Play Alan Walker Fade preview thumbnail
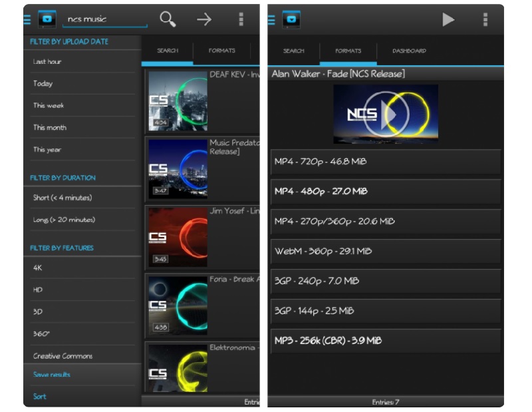This screenshot has height=412, width=532. (x=386, y=114)
